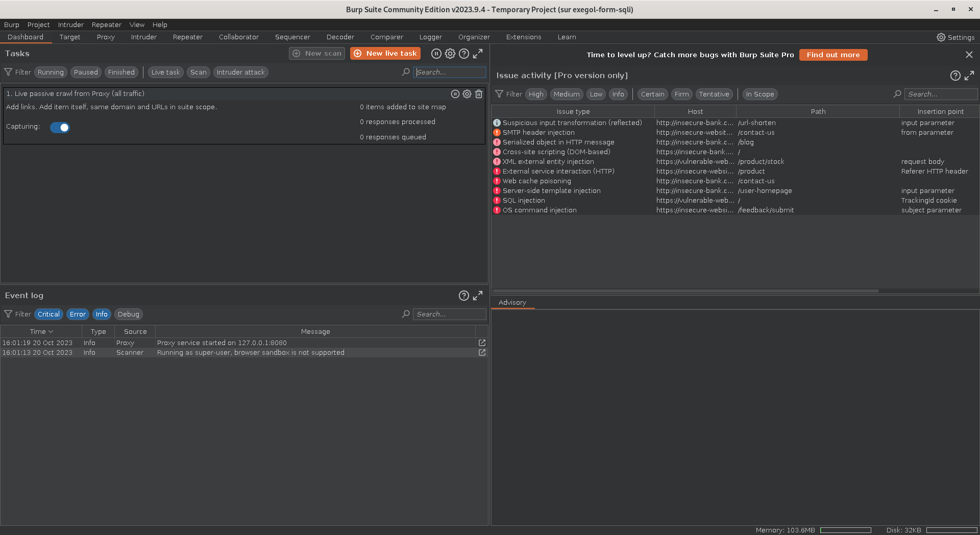This screenshot has width=980, height=535.
Task: Click the Find out more button
Action: point(833,55)
